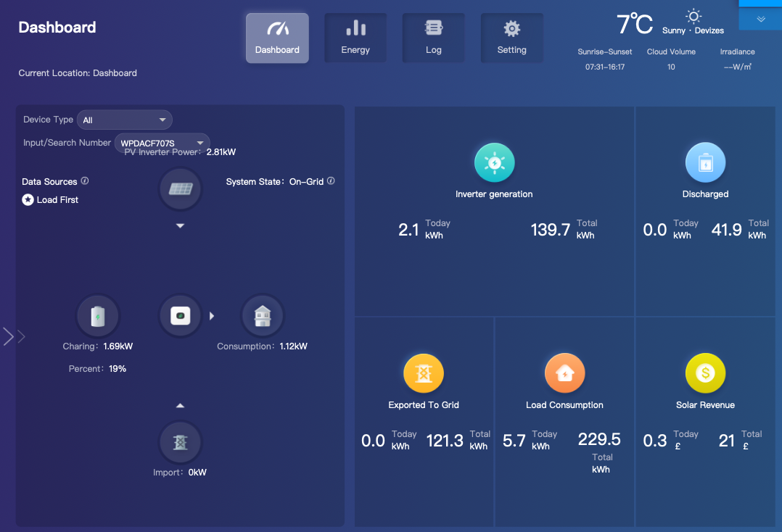
Task: Open the Dashboard tab
Action: (277, 38)
